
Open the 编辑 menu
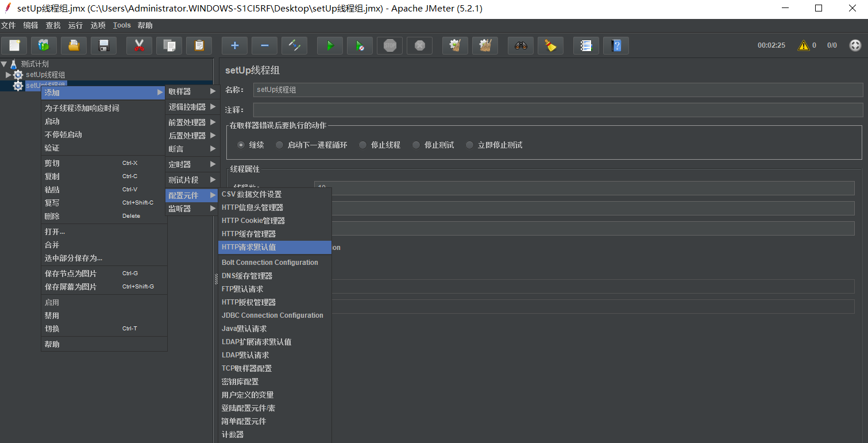31,25
